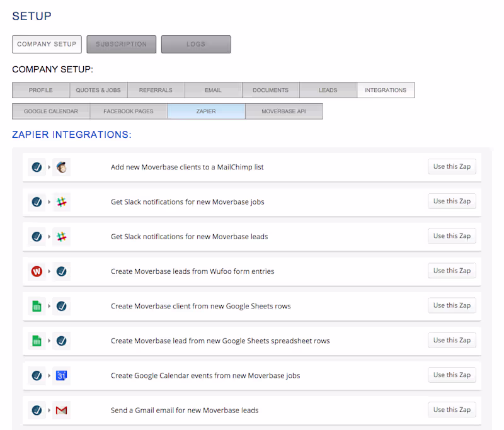Open the Facebook Pages integration tab
Screen dimensions: 504x430
(129, 111)
